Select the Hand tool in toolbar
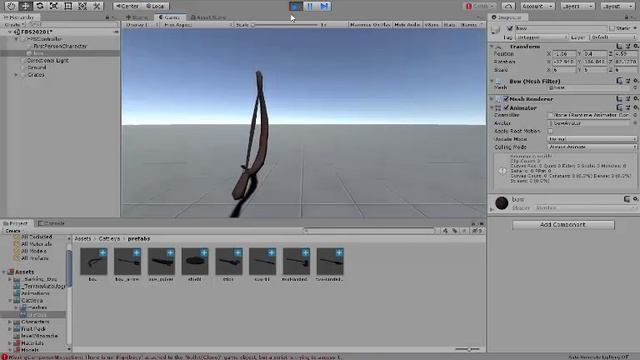The image size is (640, 360). [x=11, y=6]
